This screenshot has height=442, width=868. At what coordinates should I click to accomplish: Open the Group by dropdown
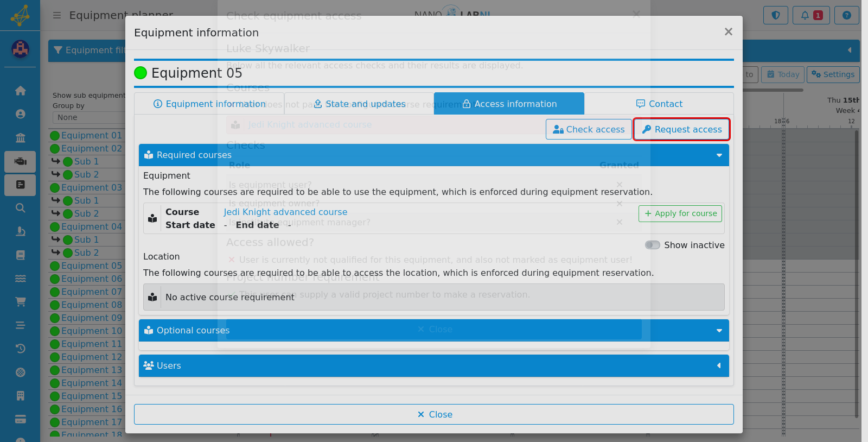point(90,117)
